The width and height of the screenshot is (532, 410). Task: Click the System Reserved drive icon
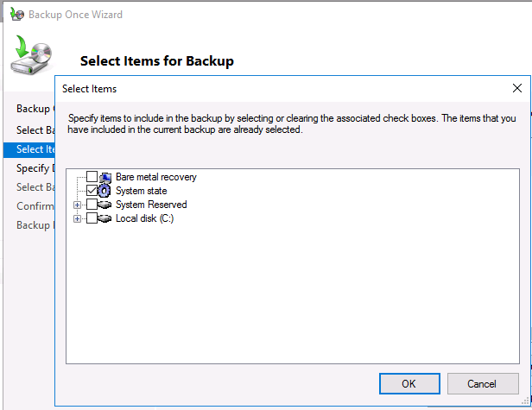click(x=105, y=205)
